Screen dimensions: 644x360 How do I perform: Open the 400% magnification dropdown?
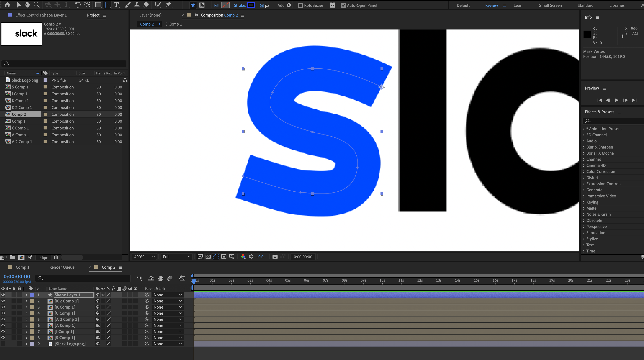coord(145,257)
